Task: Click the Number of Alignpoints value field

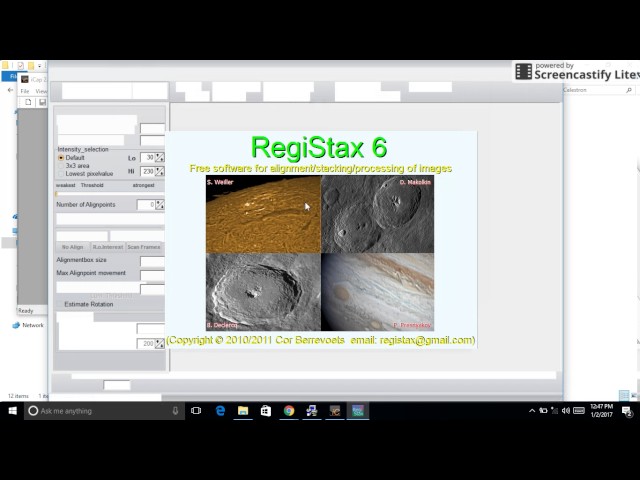Action: pos(146,204)
